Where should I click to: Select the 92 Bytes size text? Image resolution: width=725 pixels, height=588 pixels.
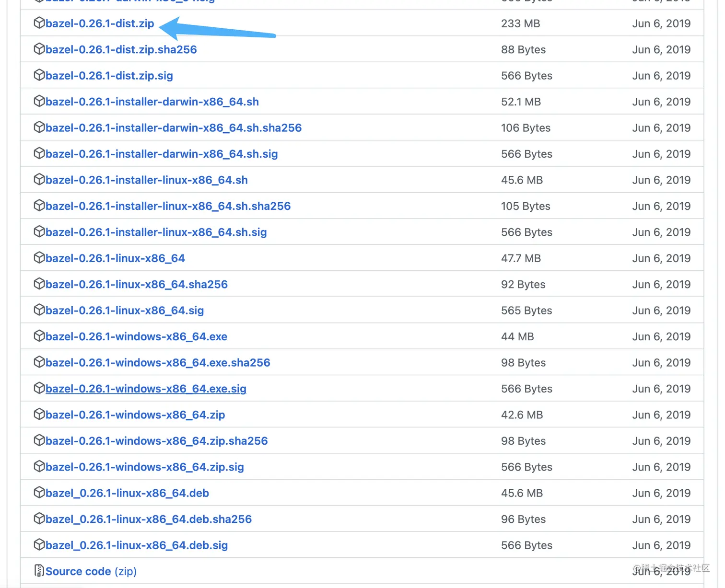point(523,285)
